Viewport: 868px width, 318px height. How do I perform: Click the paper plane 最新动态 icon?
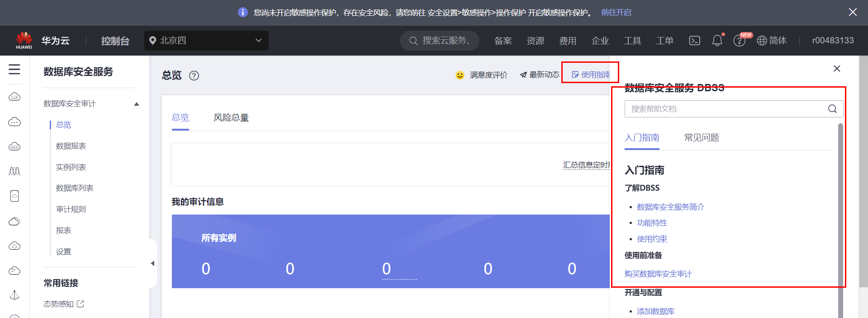[x=523, y=75]
